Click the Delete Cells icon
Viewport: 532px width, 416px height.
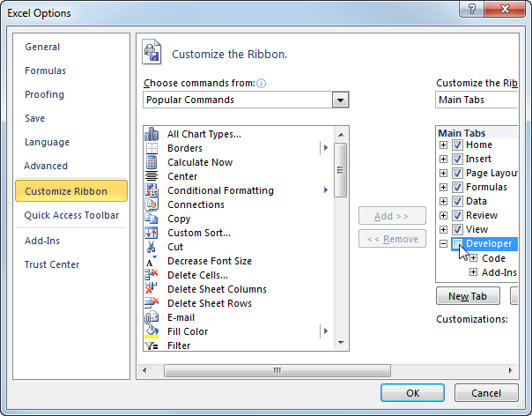pyautogui.click(x=151, y=275)
